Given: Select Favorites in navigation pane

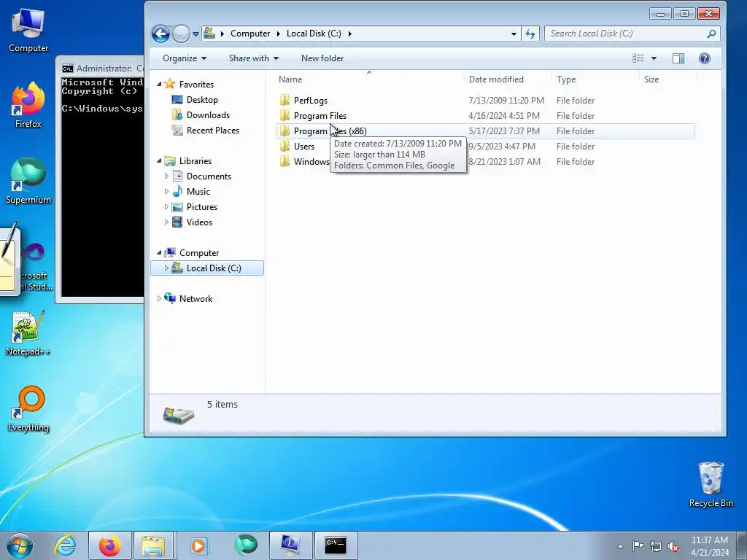Looking at the screenshot, I should pyautogui.click(x=196, y=85).
